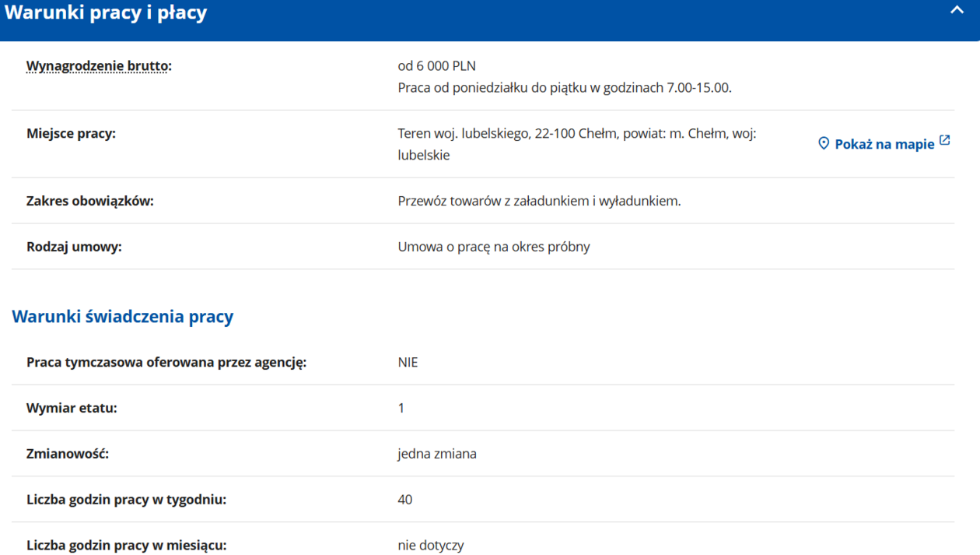Click the Warunki świadczenia pracy heading
The height and width of the screenshot is (555, 980).
(122, 317)
